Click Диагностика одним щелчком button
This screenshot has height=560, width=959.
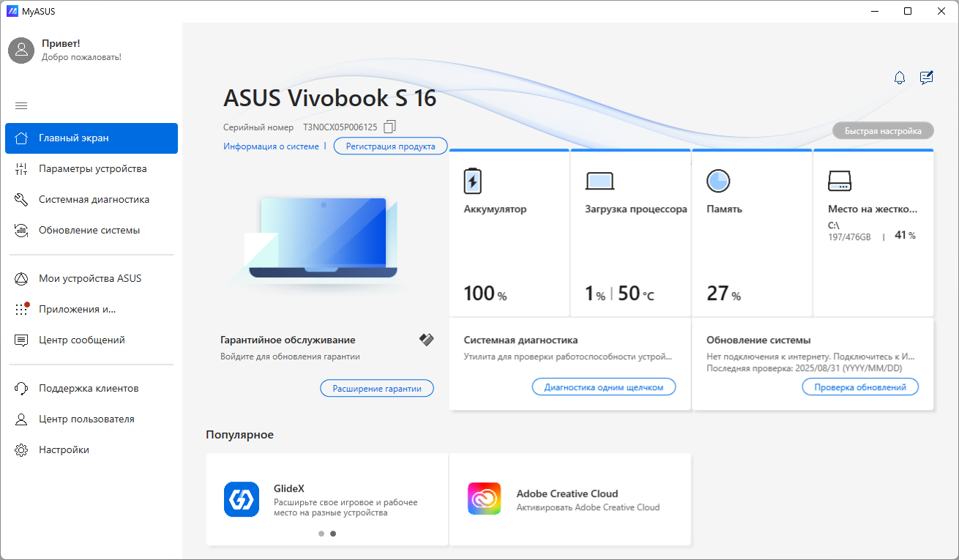point(604,387)
